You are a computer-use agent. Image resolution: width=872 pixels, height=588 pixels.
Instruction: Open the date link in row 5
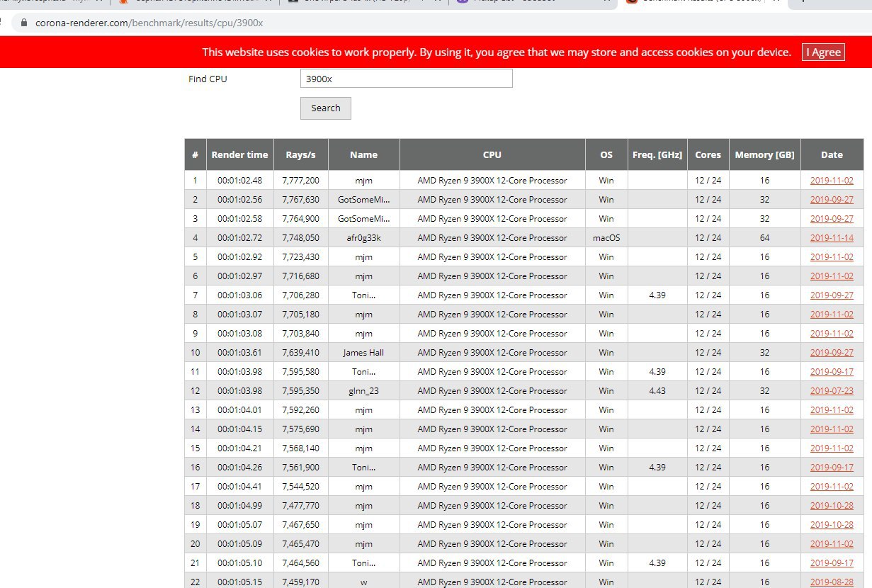[832, 257]
